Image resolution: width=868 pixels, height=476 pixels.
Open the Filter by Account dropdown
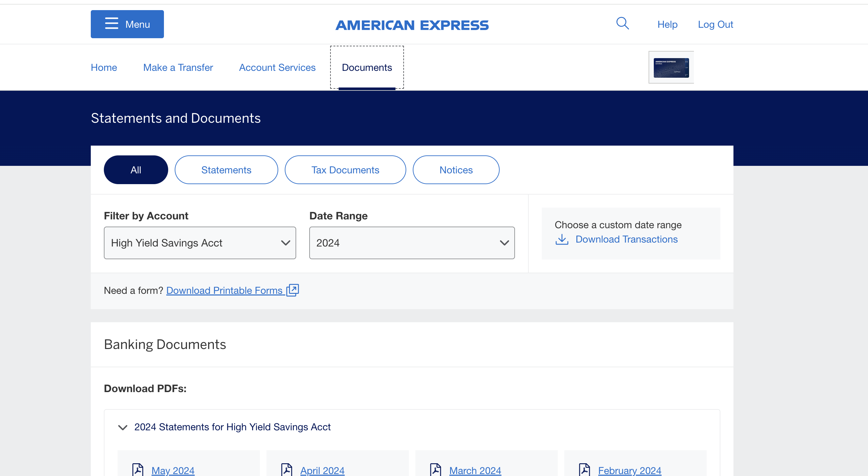click(x=200, y=243)
